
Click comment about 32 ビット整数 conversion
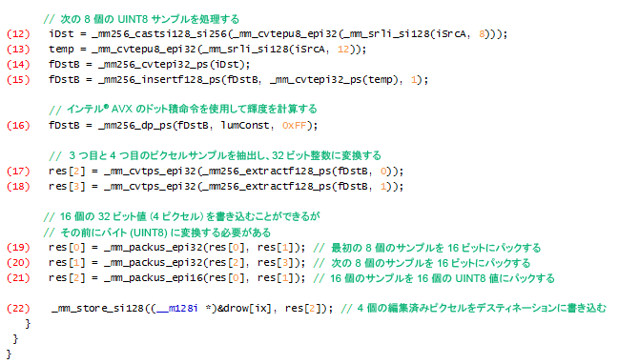pos(216,155)
